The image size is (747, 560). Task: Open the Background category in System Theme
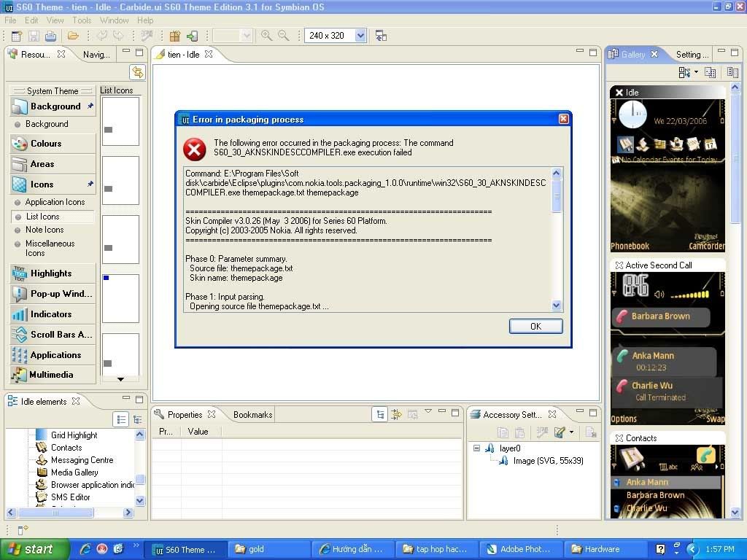point(53,106)
